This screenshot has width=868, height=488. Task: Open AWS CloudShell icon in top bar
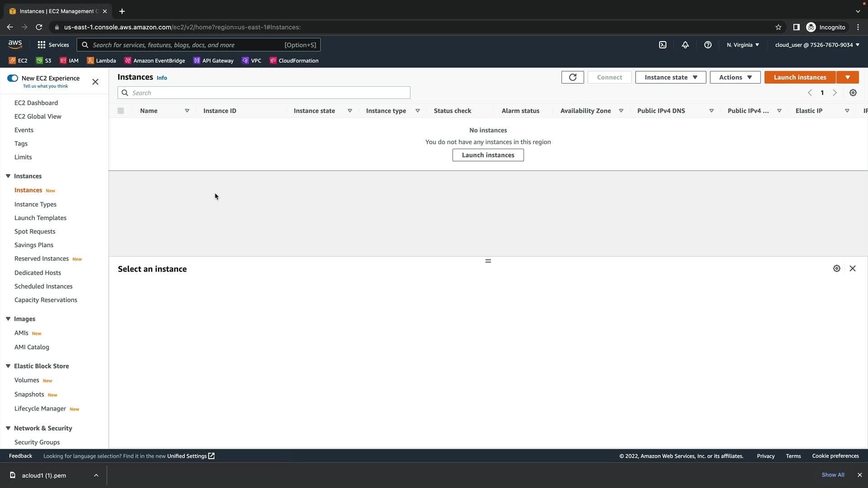pyautogui.click(x=663, y=45)
